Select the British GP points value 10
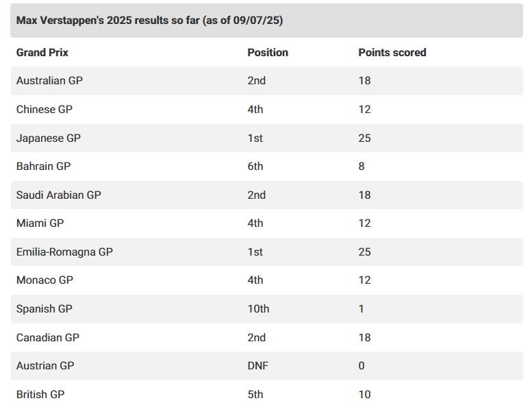532x416 pixels. (364, 394)
